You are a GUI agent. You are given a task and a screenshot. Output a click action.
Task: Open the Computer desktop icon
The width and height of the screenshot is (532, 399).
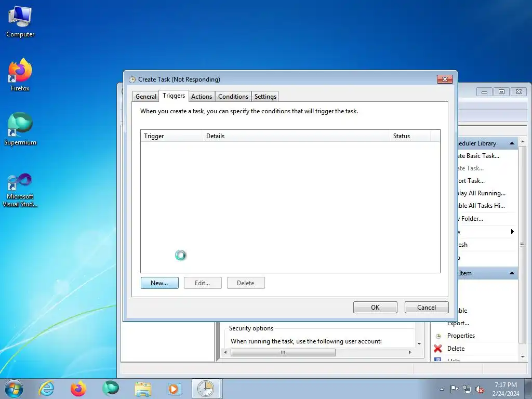20,22
